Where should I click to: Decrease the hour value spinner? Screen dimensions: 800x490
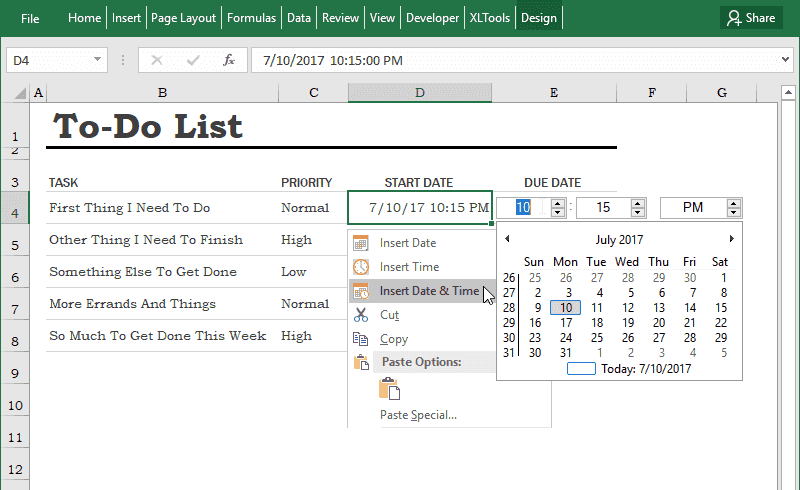pyautogui.click(x=558, y=212)
